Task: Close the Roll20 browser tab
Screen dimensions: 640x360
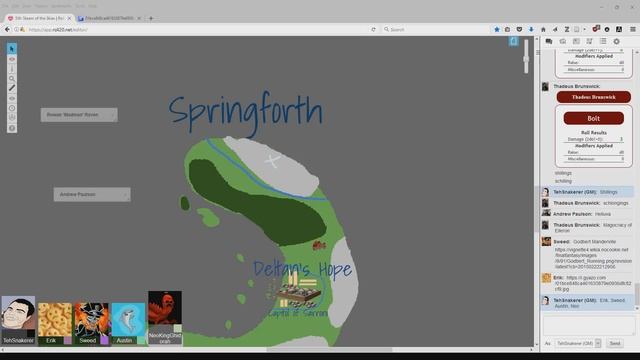Action: point(69,18)
